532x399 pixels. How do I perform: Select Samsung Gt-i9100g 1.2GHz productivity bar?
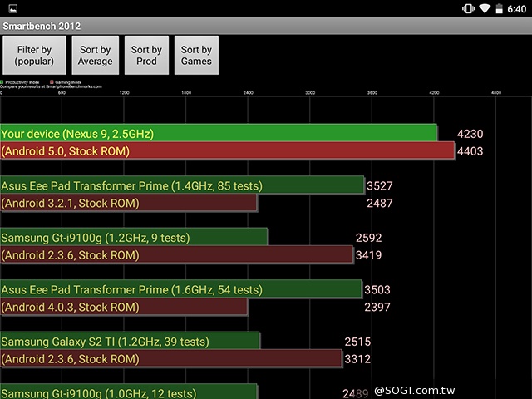134,238
